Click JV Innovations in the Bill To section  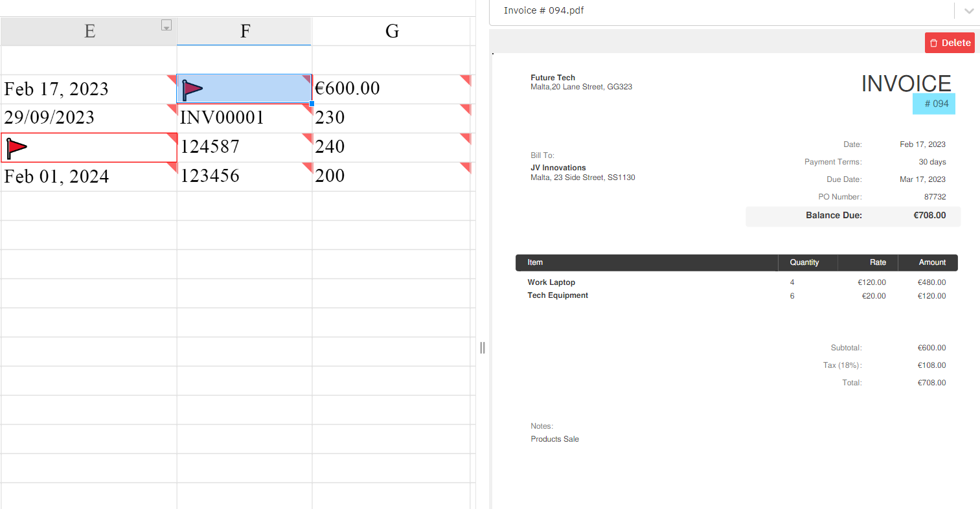(558, 168)
